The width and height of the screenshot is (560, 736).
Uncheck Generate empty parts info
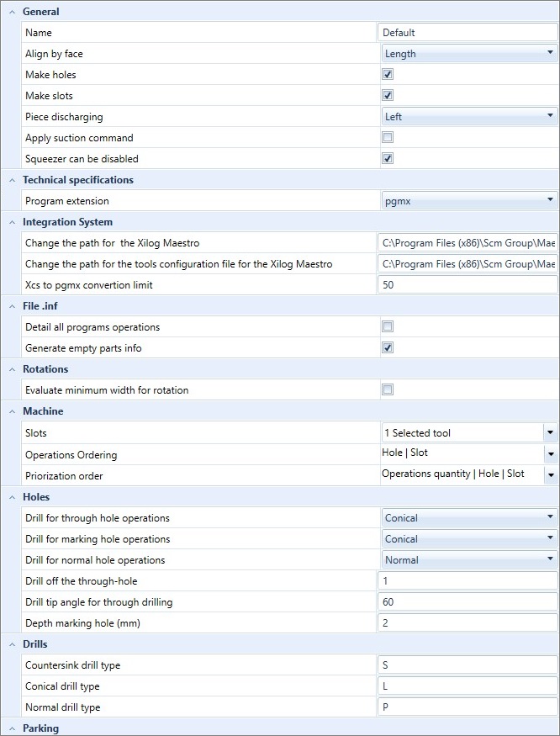388,347
